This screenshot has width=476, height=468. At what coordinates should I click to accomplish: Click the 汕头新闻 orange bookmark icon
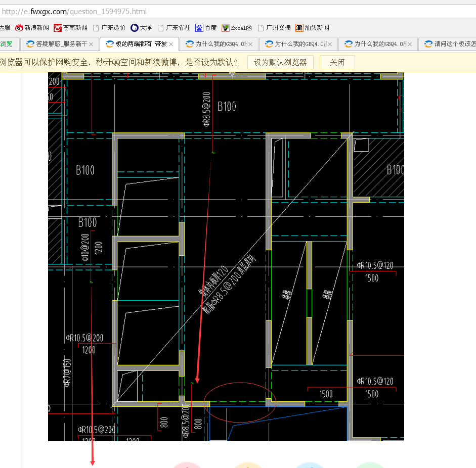click(x=299, y=28)
